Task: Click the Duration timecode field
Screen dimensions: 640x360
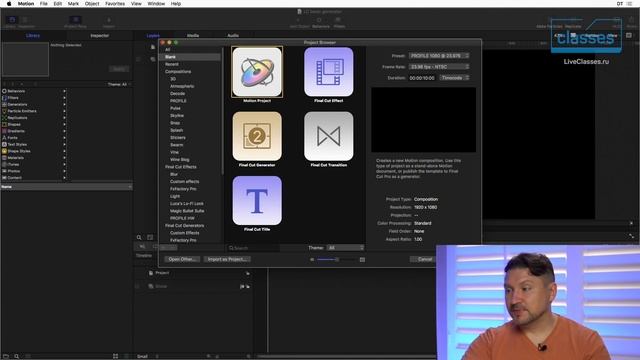Action: click(x=422, y=78)
